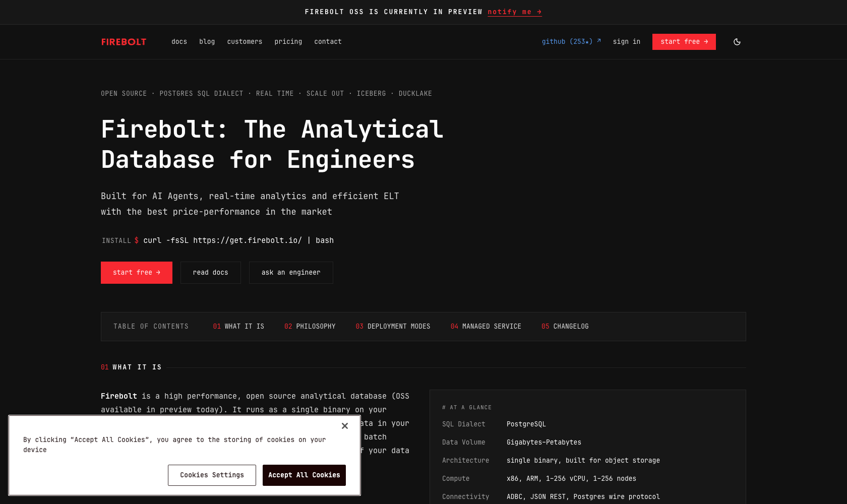This screenshot has height=504, width=847.
Task: Click the Architecture label
Action: tap(466, 461)
